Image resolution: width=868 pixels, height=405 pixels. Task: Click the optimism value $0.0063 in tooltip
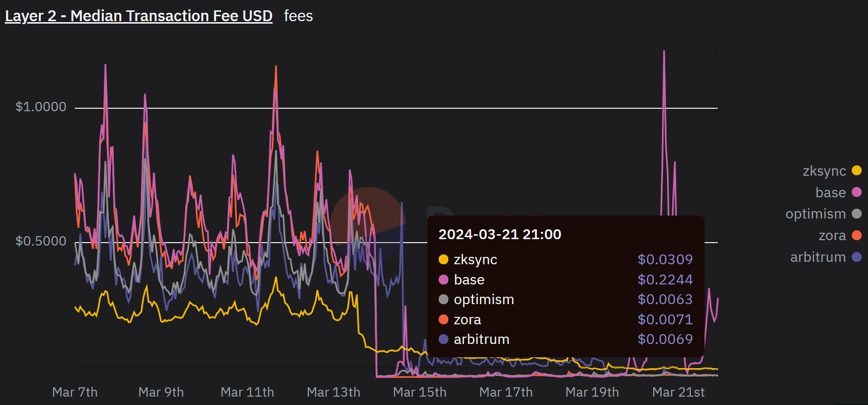tap(665, 299)
